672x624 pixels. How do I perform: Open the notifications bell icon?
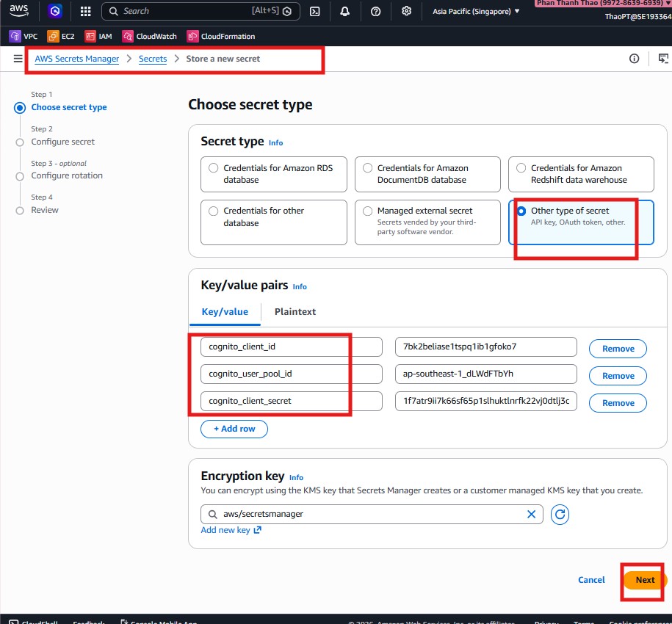(344, 12)
